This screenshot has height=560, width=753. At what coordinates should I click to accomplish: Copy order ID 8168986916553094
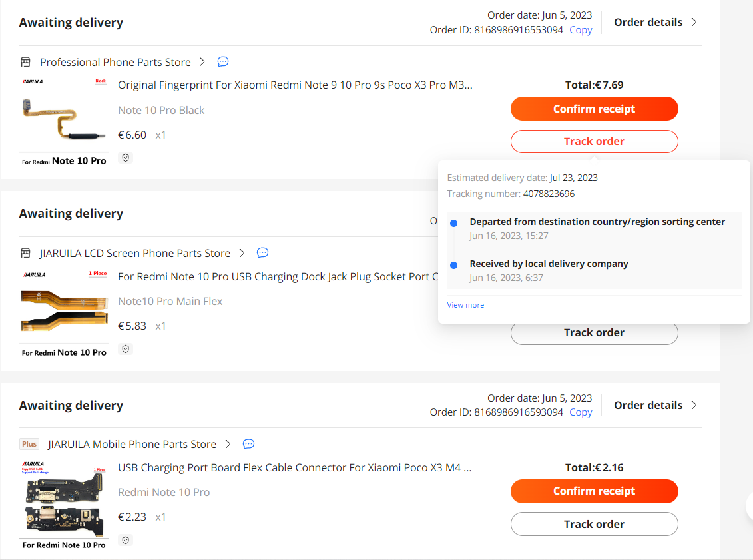click(581, 30)
